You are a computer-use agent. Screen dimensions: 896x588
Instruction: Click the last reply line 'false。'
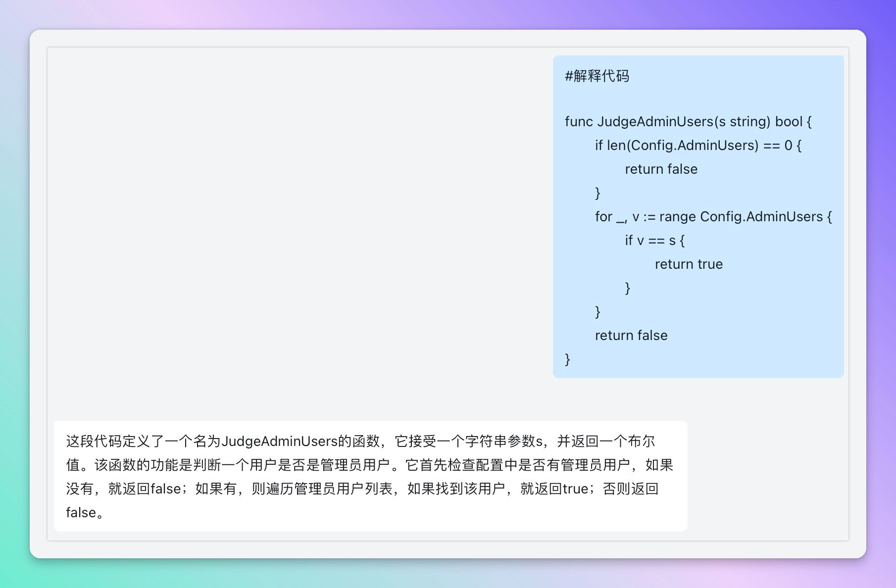pos(86,512)
